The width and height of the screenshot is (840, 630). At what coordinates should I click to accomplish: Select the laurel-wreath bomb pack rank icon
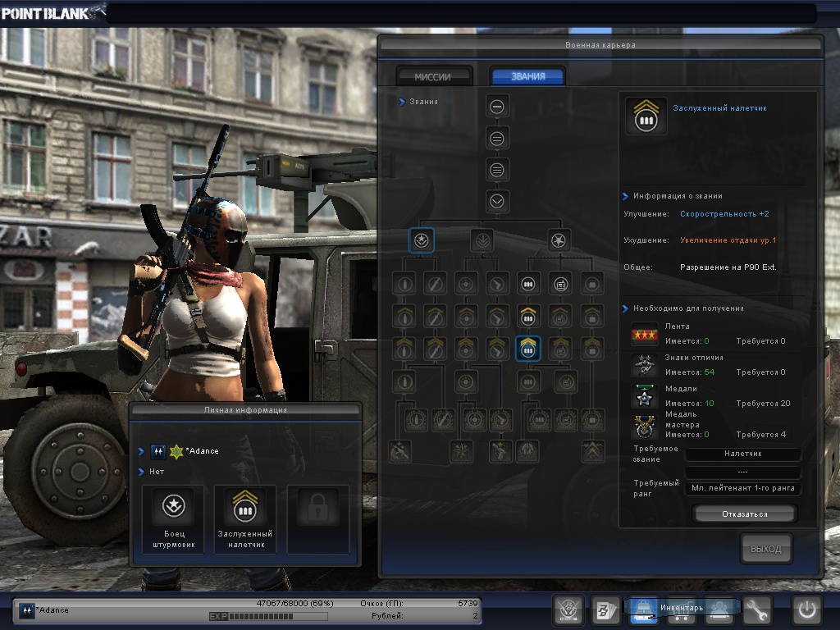tap(592, 421)
